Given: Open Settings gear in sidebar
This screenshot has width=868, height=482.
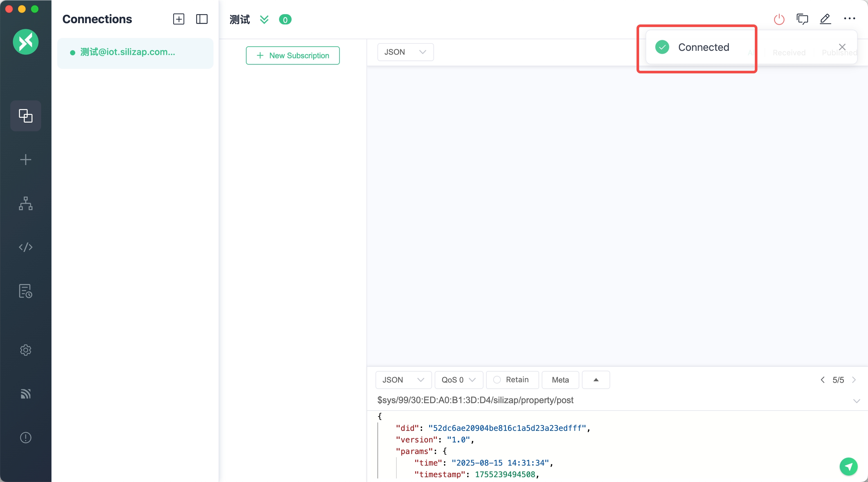Looking at the screenshot, I should point(26,350).
